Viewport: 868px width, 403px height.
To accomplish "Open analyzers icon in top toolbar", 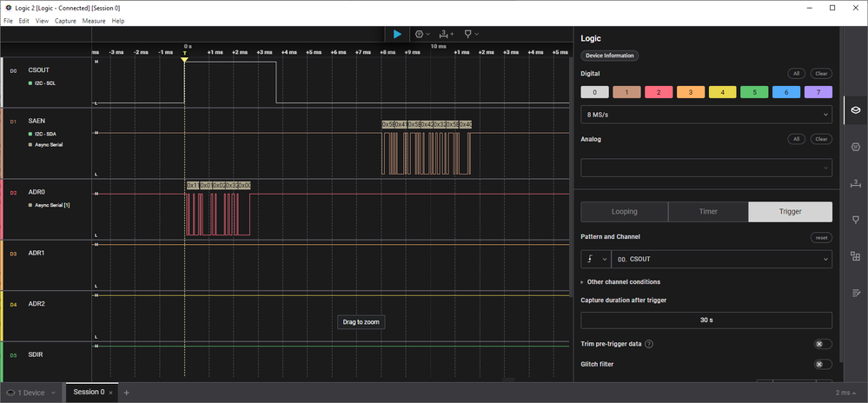I will pos(419,34).
